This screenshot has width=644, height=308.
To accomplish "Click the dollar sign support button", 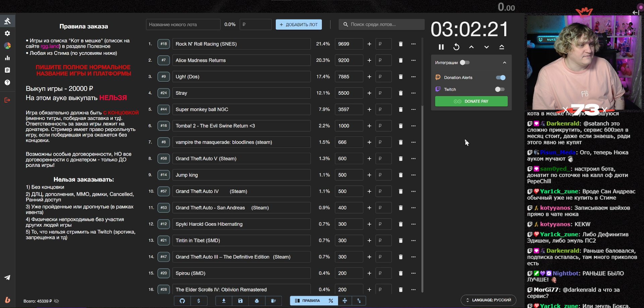I will point(199,301).
